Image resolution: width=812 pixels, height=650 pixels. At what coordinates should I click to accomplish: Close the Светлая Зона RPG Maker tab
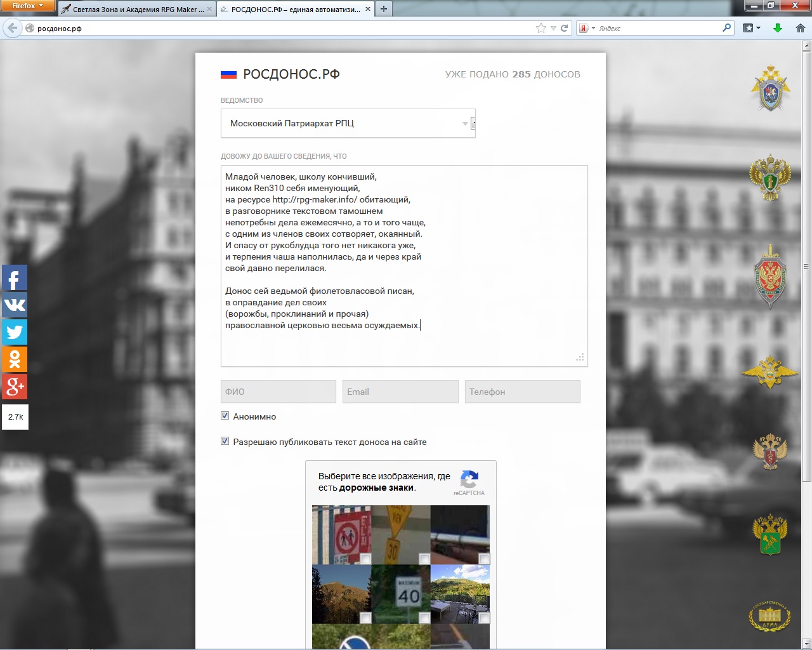(209, 9)
